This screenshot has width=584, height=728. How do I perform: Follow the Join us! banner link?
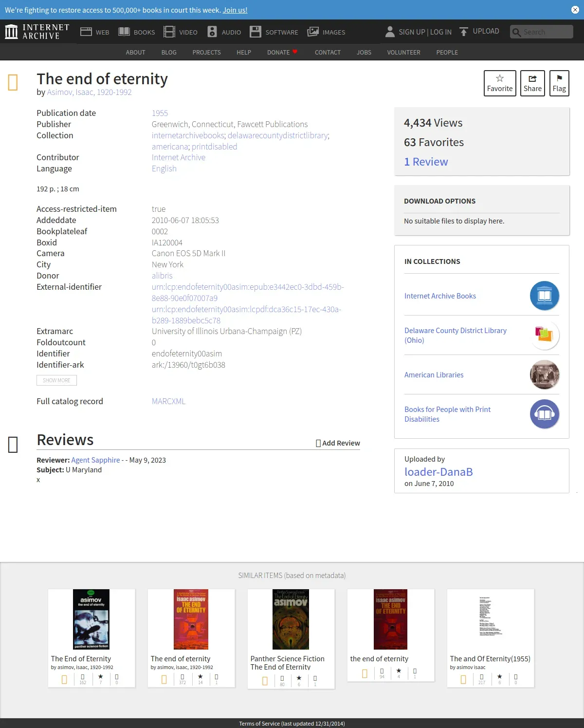[x=235, y=10]
